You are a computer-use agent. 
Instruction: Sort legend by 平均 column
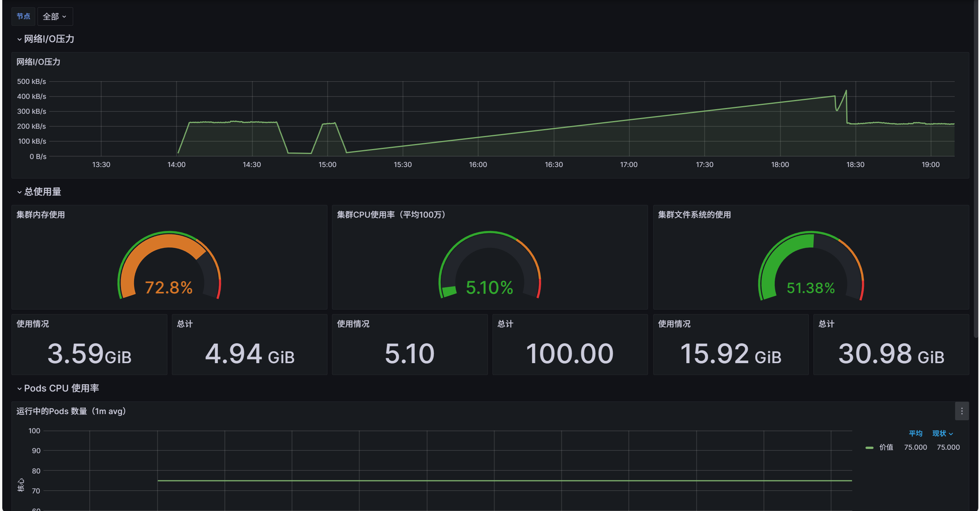click(x=915, y=433)
